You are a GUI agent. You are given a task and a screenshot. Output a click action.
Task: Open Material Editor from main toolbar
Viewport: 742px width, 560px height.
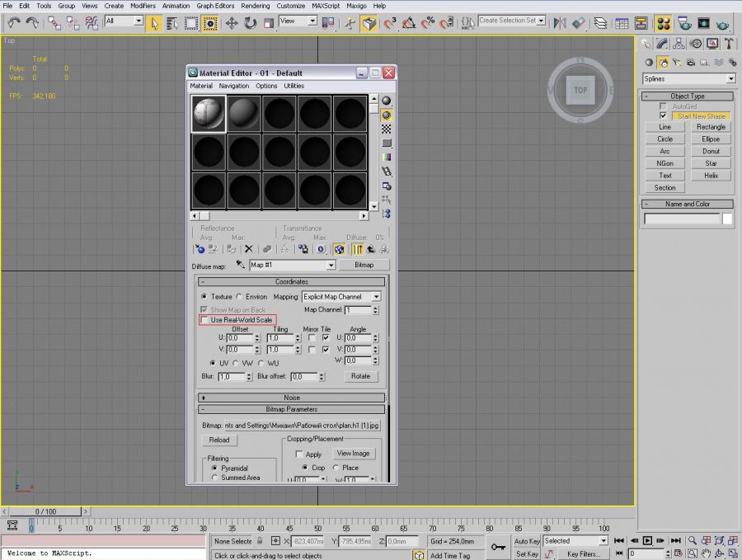(x=664, y=23)
